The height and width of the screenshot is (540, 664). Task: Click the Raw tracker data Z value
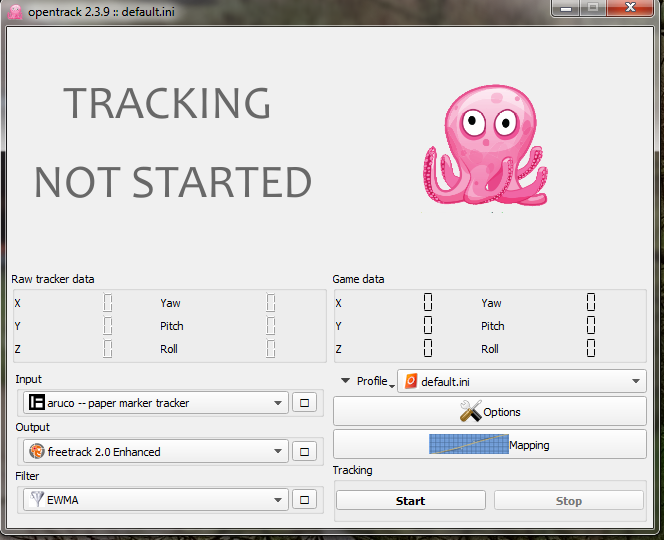108,349
